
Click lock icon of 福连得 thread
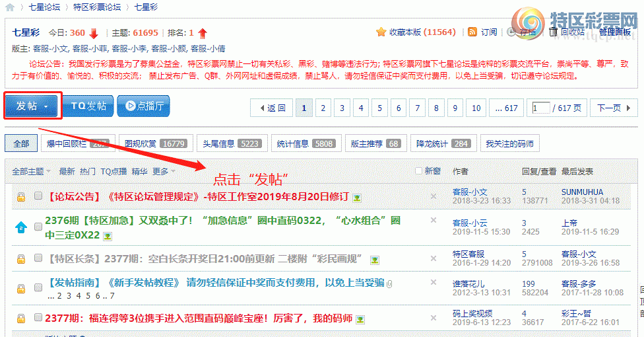21,318
